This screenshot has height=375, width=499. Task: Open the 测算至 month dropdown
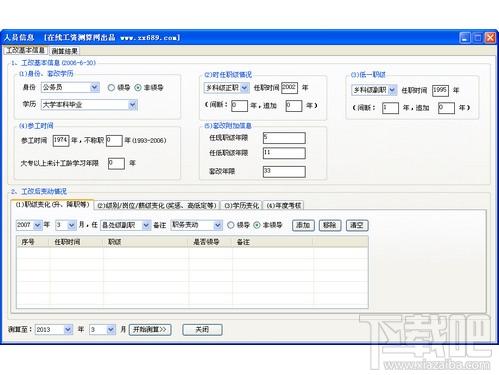pyautogui.click(x=102, y=329)
